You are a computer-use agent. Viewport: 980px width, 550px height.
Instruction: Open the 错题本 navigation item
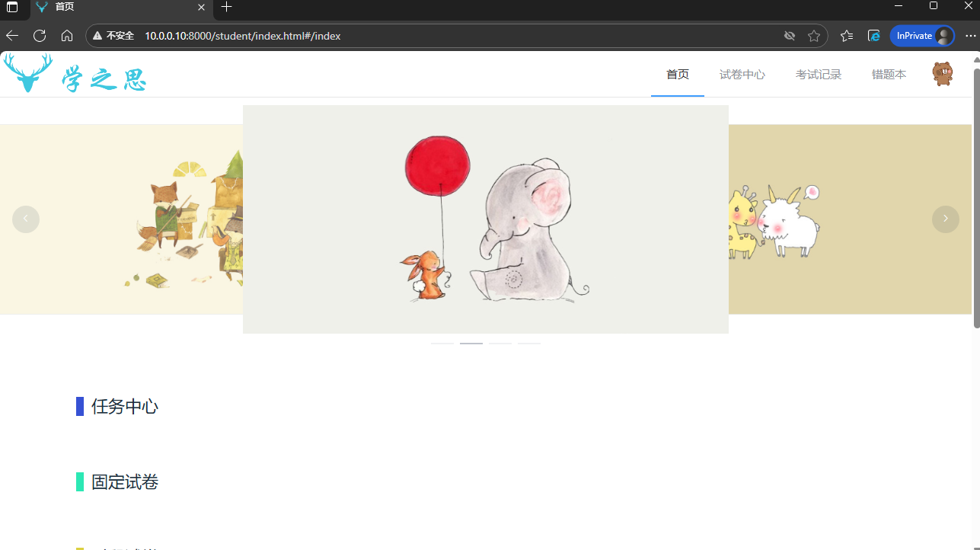click(x=889, y=75)
